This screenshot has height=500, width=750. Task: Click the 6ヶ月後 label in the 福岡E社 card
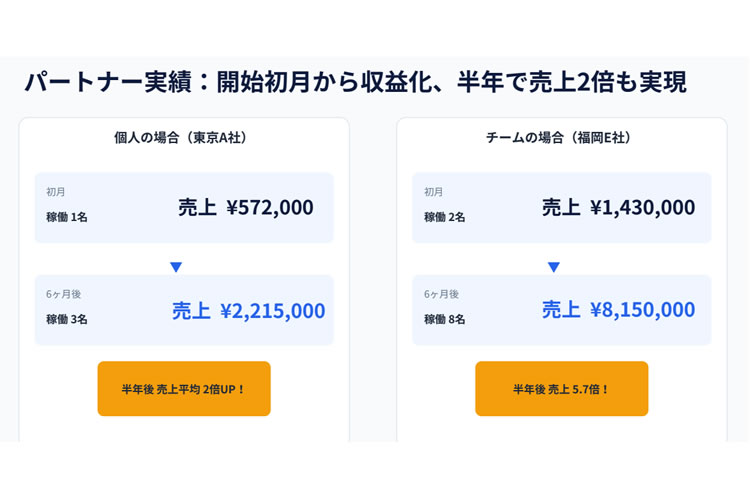pos(441,294)
